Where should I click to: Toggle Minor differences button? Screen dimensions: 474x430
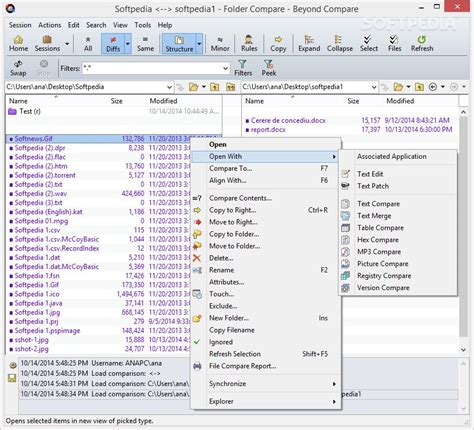pos(220,44)
